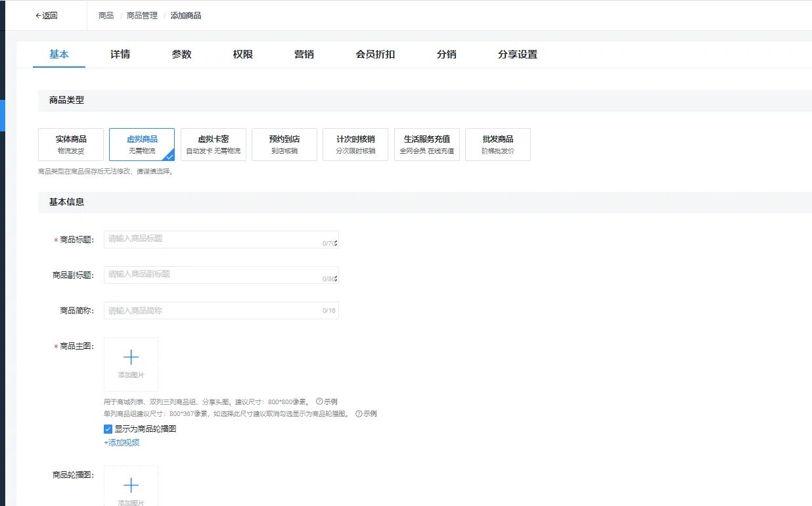812x506 pixels.
Task: Open the 分享设置 tab
Action: [517, 55]
